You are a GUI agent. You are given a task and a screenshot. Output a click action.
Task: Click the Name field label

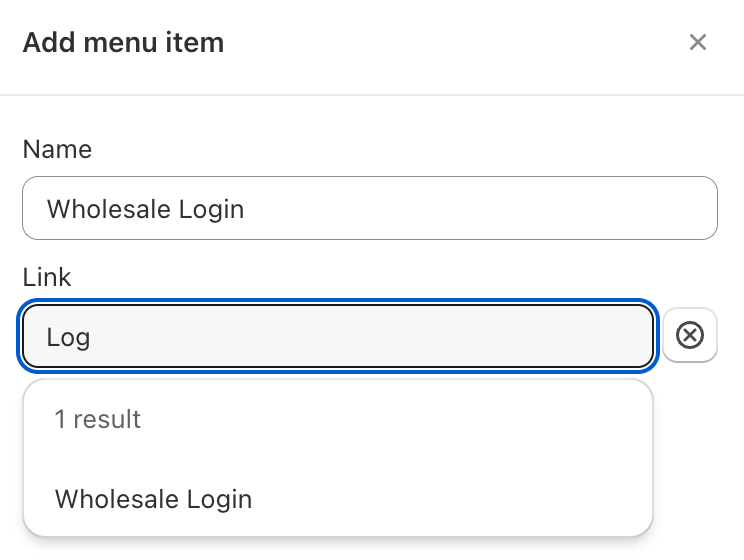point(57,149)
